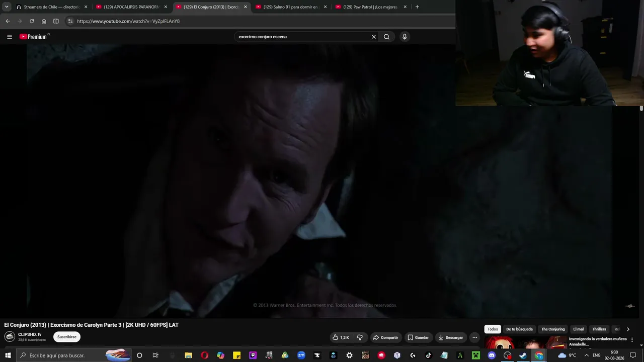Open Zoom app from taskbar
Image resolution: width=644 pixels, height=362 pixels.
coord(301,355)
